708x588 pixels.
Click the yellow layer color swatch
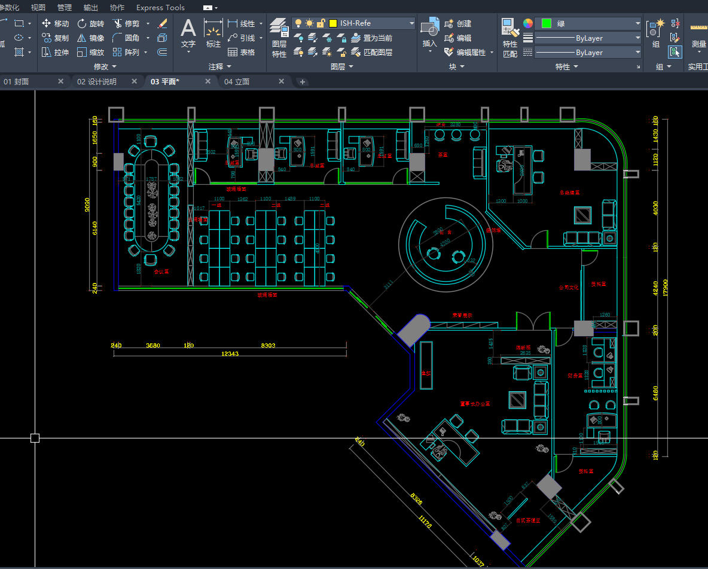(333, 23)
